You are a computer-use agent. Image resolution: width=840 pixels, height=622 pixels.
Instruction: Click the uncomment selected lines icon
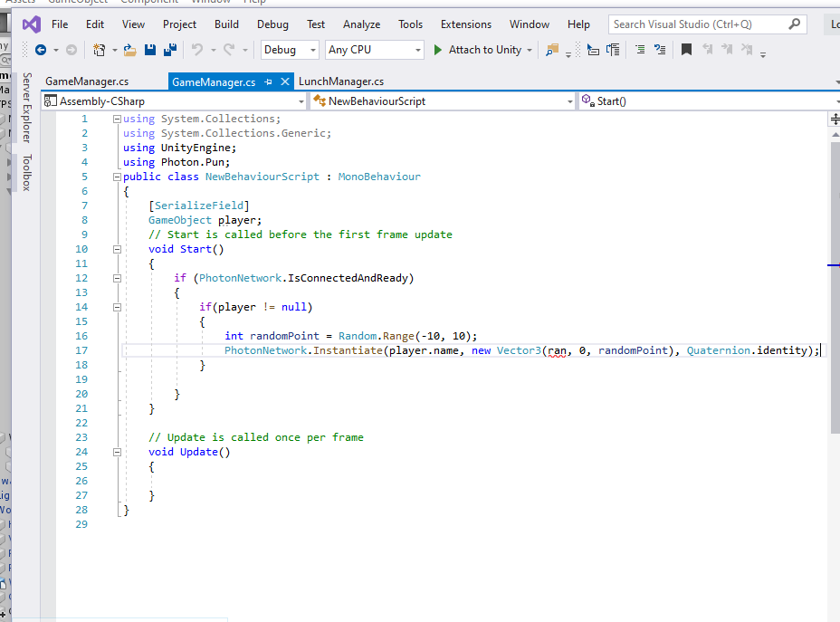click(x=613, y=50)
